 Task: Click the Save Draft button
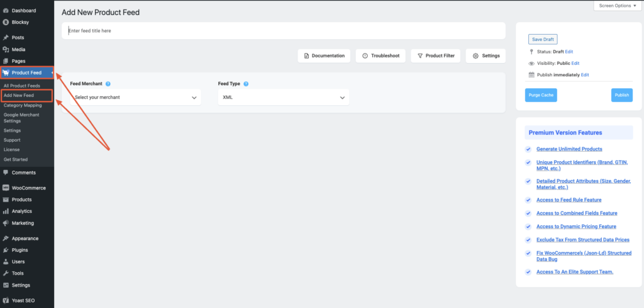(x=543, y=40)
